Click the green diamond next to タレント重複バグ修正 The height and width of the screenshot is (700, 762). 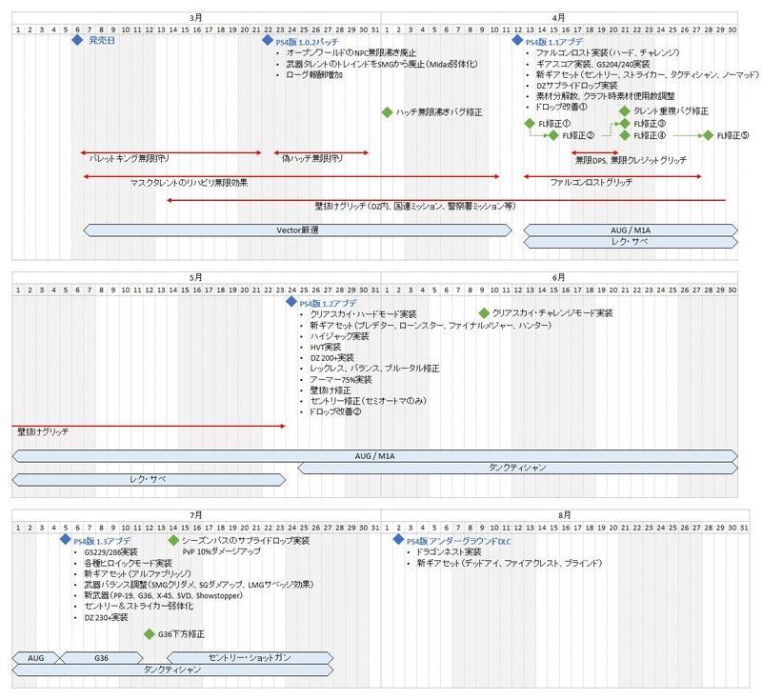(x=625, y=111)
